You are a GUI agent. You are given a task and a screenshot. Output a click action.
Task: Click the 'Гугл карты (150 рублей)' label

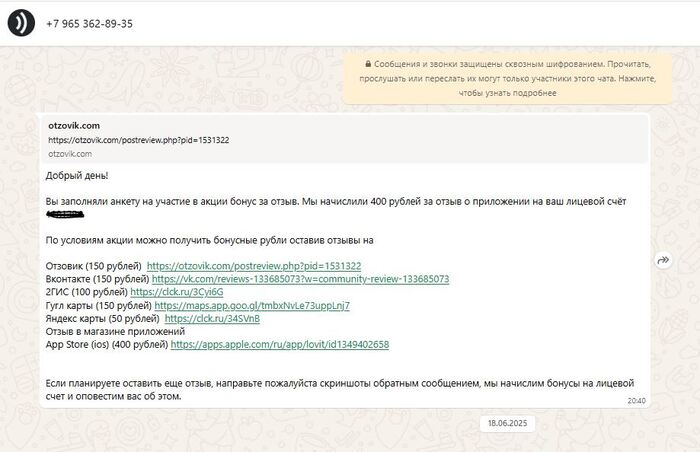tap(99, 306)
